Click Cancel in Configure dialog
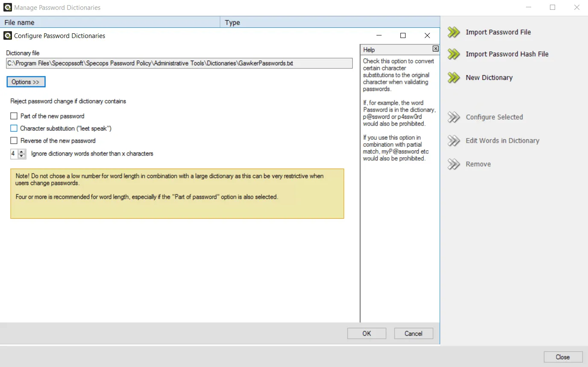588x367 pixels. coord(413,333)
